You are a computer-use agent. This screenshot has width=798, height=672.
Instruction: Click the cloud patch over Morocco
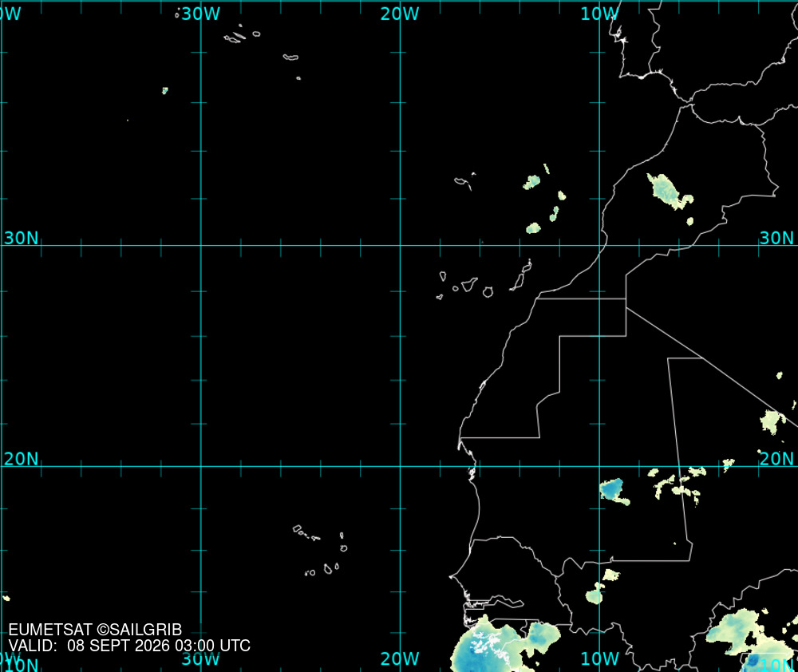[x=669, y=192]
